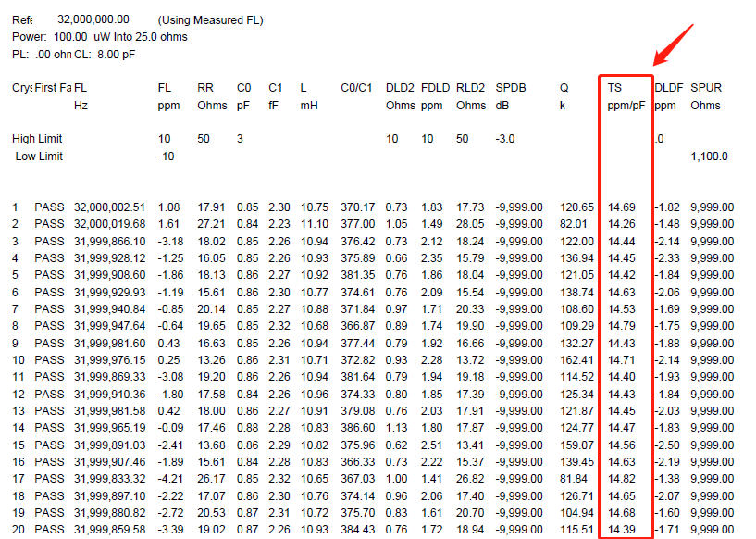The image size is (756, 539).
Task: Select the PASS result in row 20
Action: pyautogui.click(x=50, y=529)
